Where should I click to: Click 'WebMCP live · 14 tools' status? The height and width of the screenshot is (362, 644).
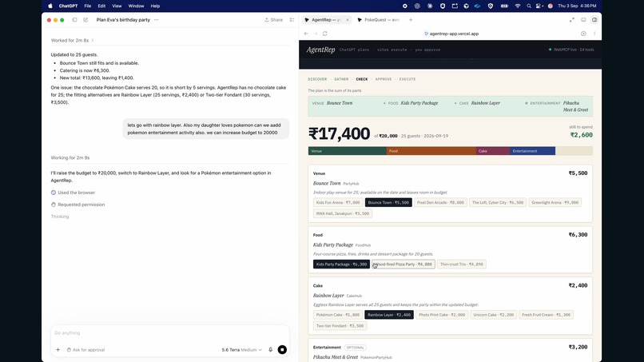(x=571, y=50)
